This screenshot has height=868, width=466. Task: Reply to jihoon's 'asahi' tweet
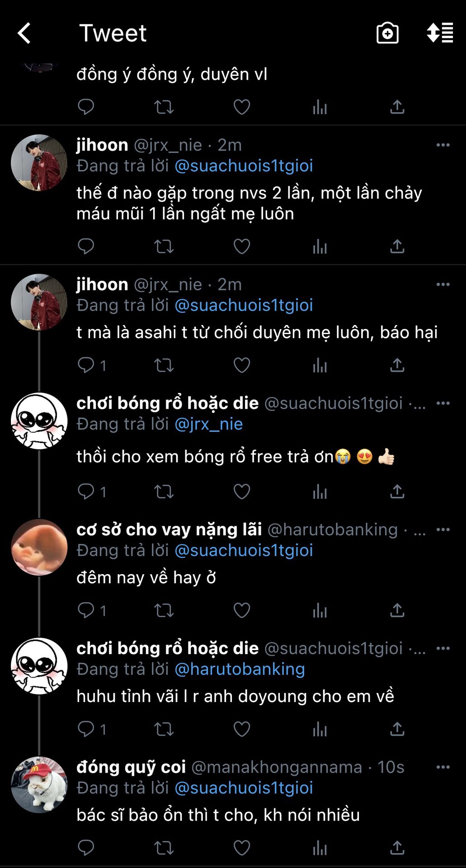(86, 365)
